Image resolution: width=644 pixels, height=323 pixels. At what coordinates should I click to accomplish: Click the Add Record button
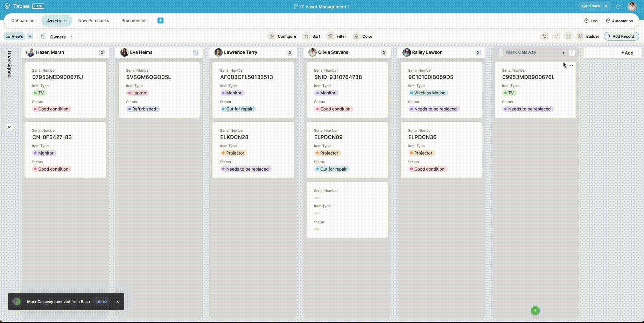coord(621,36)
